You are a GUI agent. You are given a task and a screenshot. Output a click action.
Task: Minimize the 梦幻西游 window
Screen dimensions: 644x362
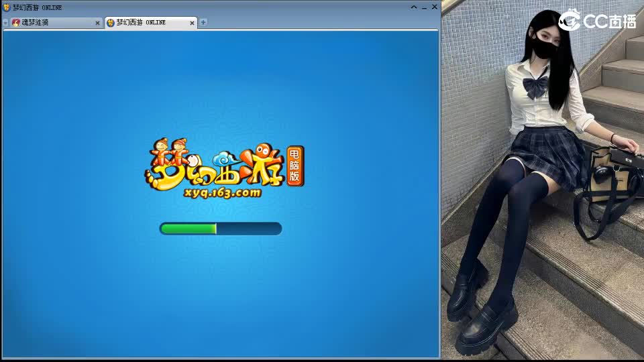[x=424, y=7]
